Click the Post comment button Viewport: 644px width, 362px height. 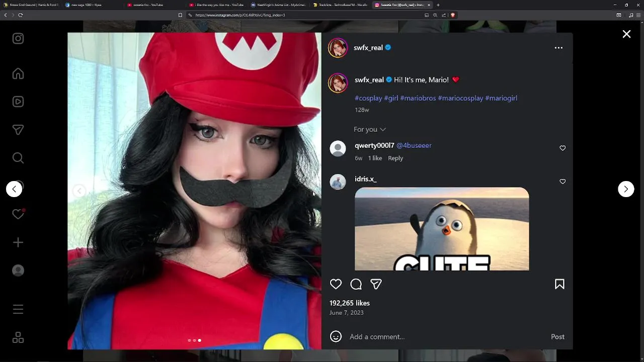(557, 337)
